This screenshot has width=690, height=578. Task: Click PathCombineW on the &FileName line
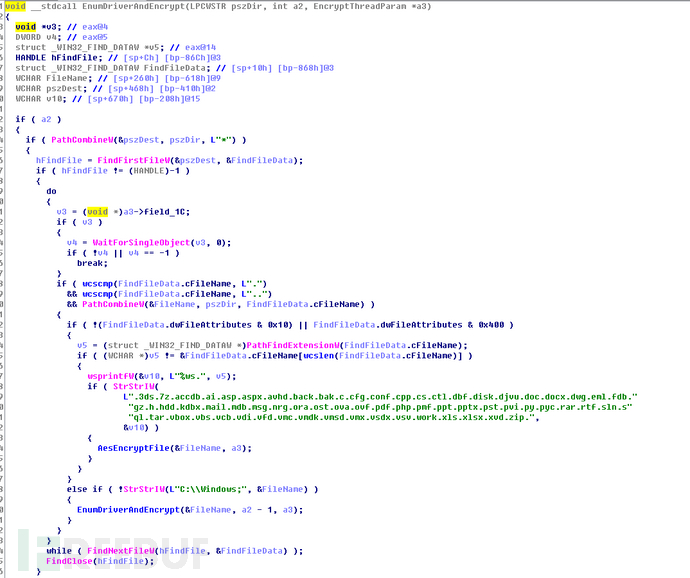click(x=113, y=304)
